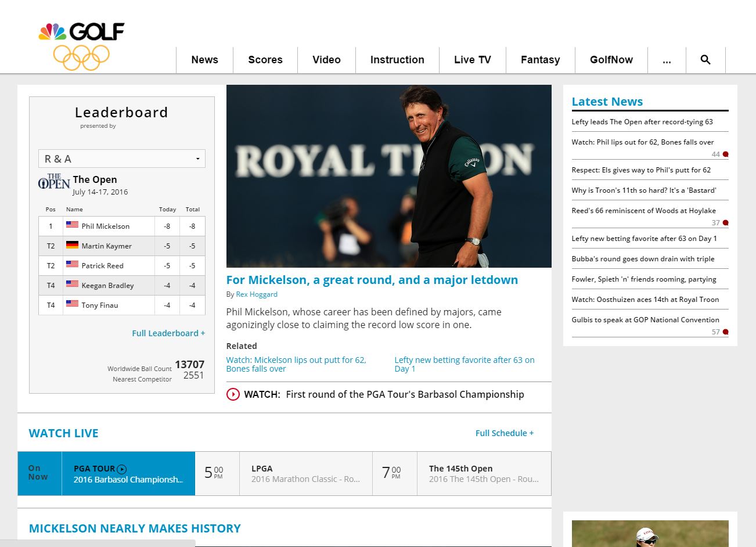Click the USA flag beside Phil Mickelson
The image size is (756, 547).
pyautogui.click(x=72, y=225)
